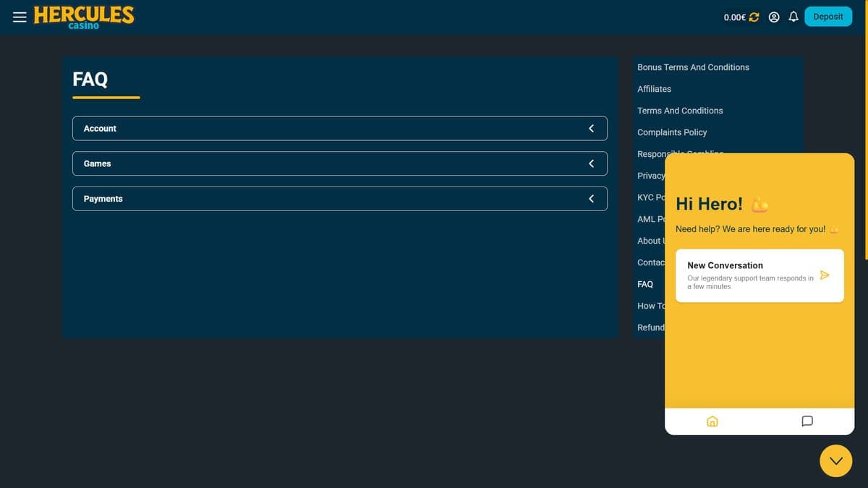Screen dimensions: 868x488
Task: Open the Terms And Conditions link
Action: pyautogui.click(x=680, y=111)
